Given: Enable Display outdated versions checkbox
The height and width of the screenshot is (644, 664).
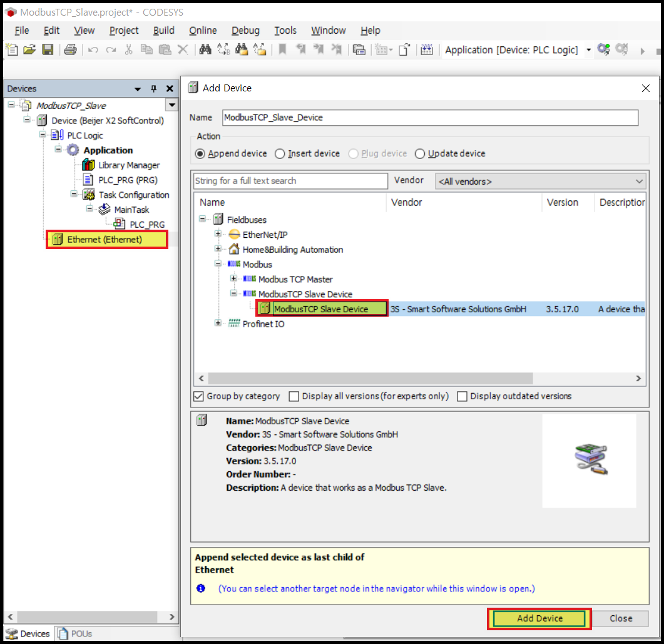Looking at the screenshot, I should 462,396.
